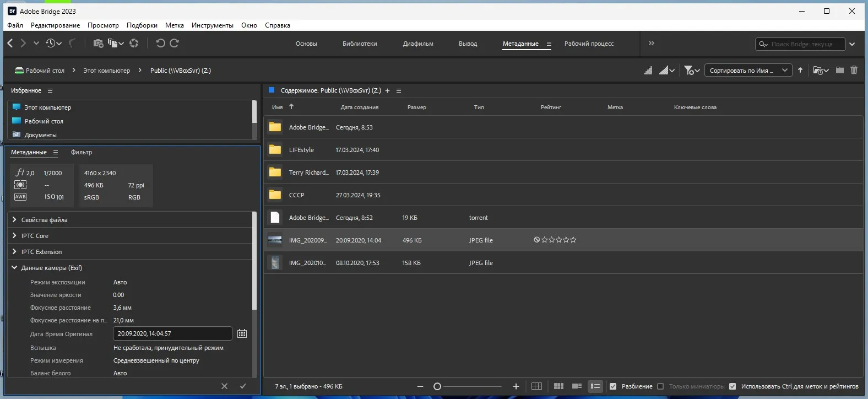Go back with the left arrow navigation icon

point(10,43)
